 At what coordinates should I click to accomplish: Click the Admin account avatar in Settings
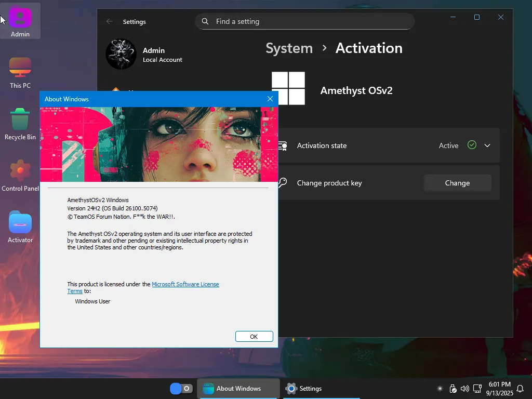click(x=121, y=54)
